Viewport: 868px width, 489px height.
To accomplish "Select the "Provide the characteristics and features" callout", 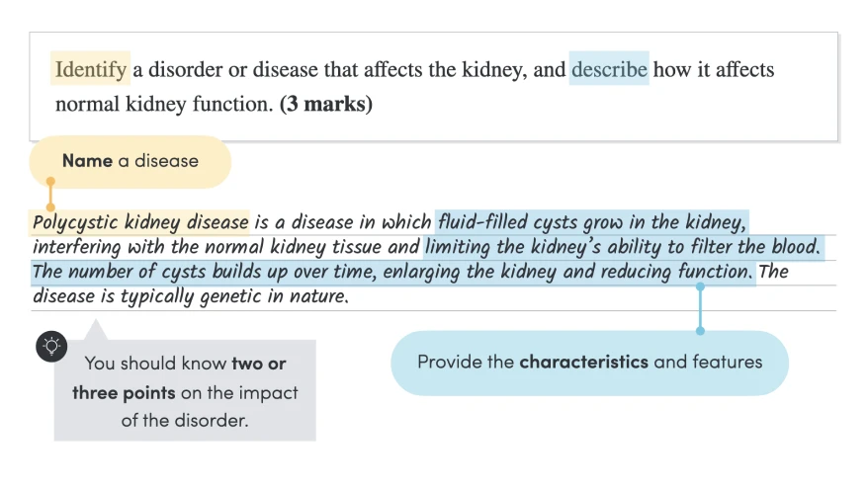I will click(x=589, y=362).
